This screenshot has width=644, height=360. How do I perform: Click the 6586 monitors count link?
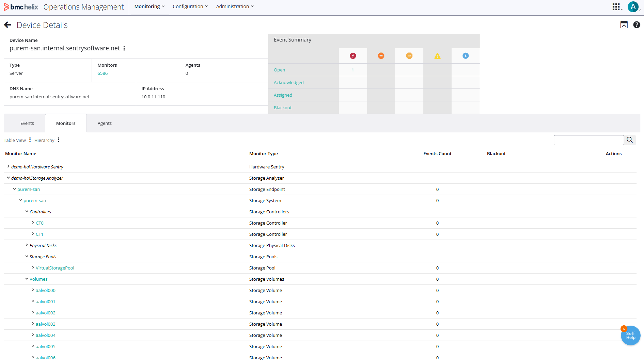pos(103,73)
